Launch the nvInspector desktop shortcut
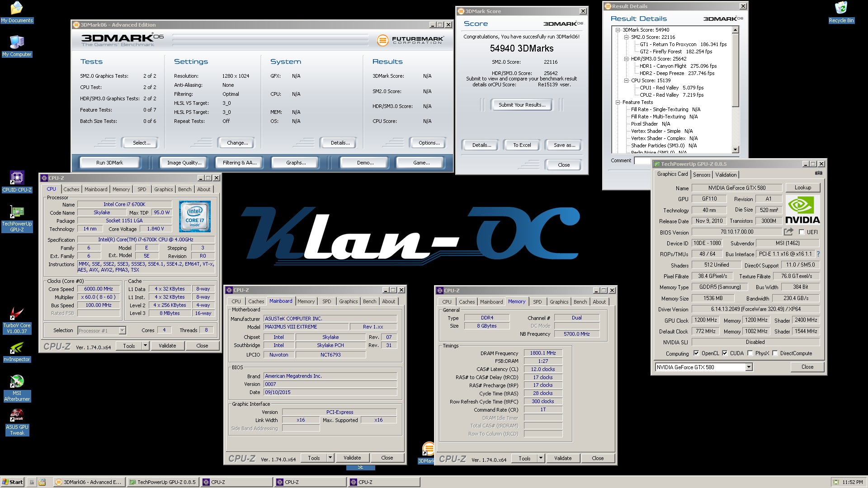 tap(17, 352)
